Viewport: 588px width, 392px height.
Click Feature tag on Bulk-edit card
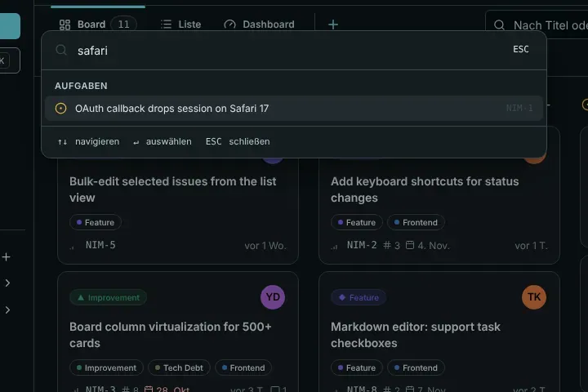point(96,222)
